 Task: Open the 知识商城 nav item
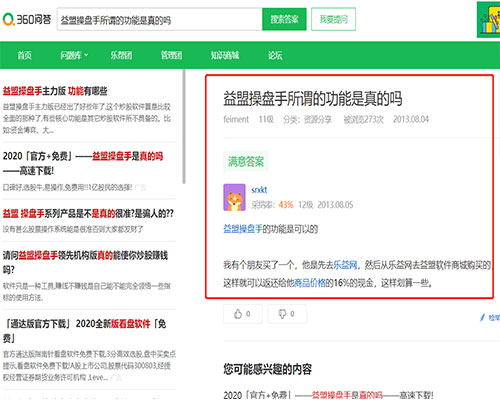pyautogui.click(x=225, y=55)
